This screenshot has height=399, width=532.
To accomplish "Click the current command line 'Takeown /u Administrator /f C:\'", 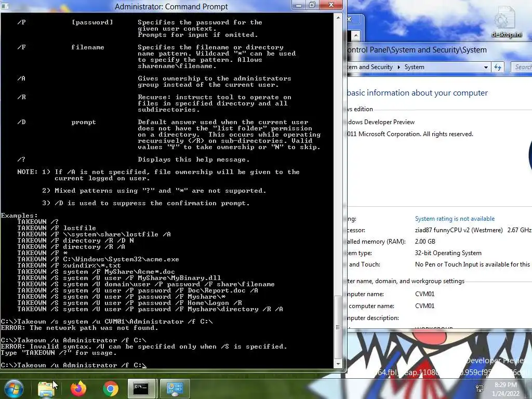I will (82, 365).
